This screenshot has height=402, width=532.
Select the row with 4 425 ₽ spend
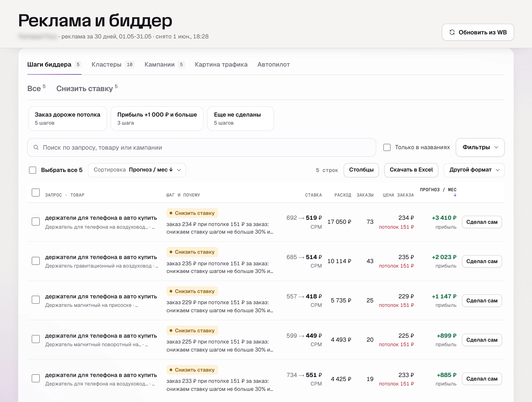click(36, 378)
